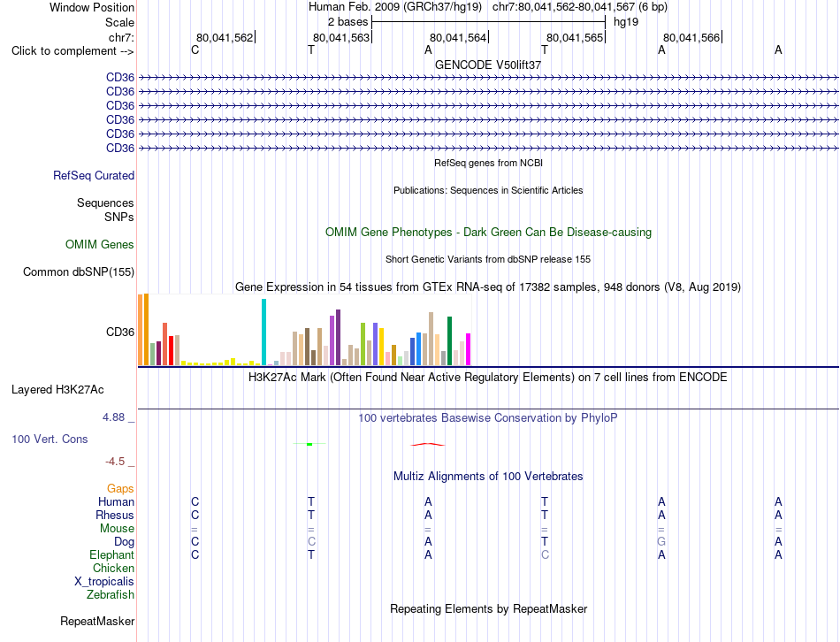Click the 80,041,566 ruler position
Image resolution: width=840 pixels, height=642 pixels.
pos(691,37)
